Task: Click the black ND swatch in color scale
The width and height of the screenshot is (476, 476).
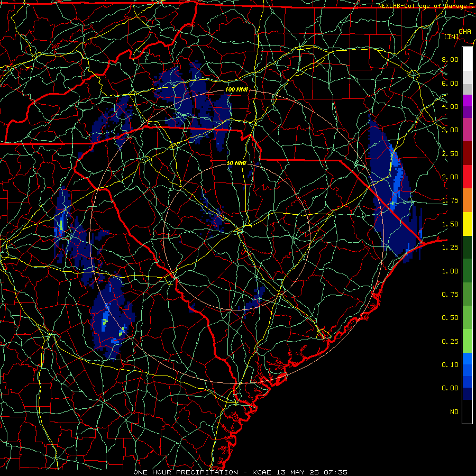Action: [467, 411]
